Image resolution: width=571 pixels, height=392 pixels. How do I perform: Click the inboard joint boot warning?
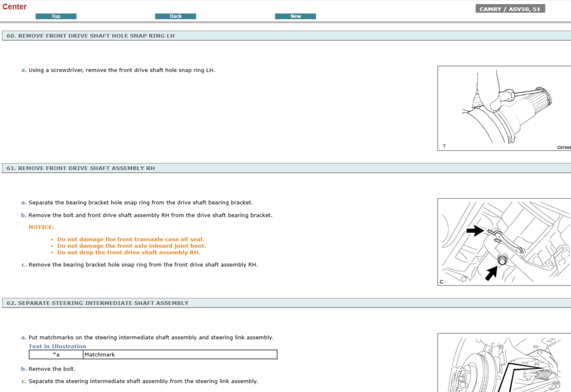pos(131,246)
